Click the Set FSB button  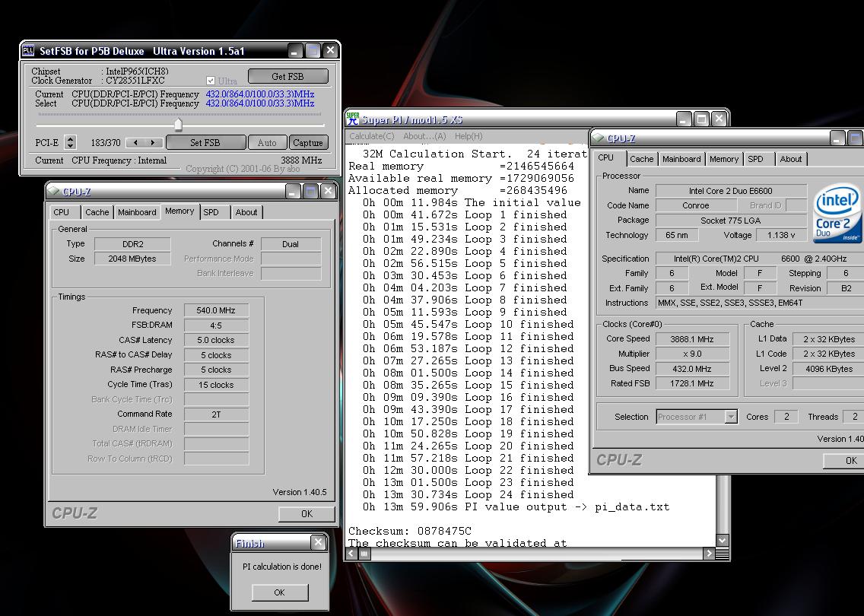pyautogui.click(x=205, y=142)
